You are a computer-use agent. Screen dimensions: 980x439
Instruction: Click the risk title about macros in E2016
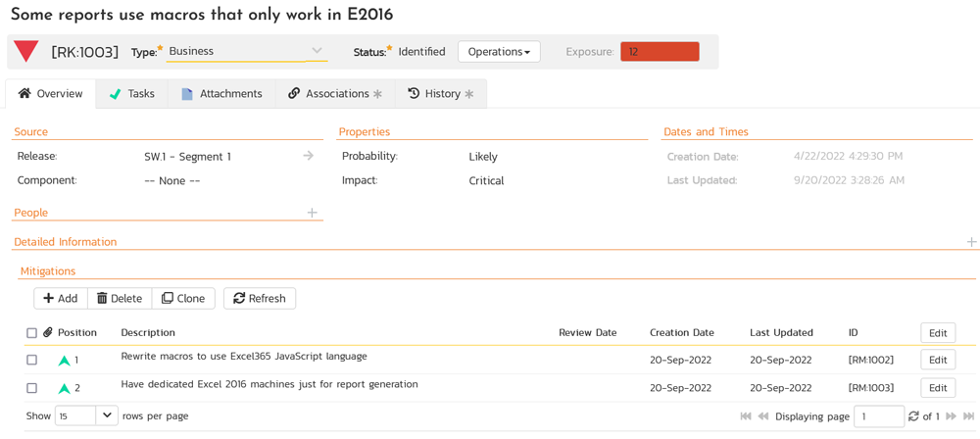coord(203,15)
